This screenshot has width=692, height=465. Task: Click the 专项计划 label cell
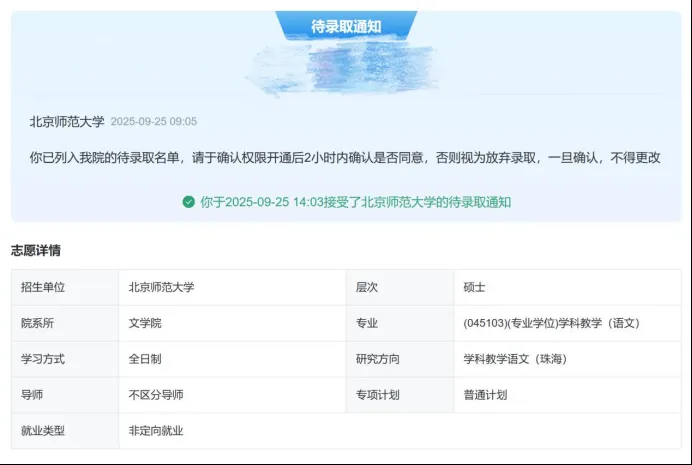(400, 395)
